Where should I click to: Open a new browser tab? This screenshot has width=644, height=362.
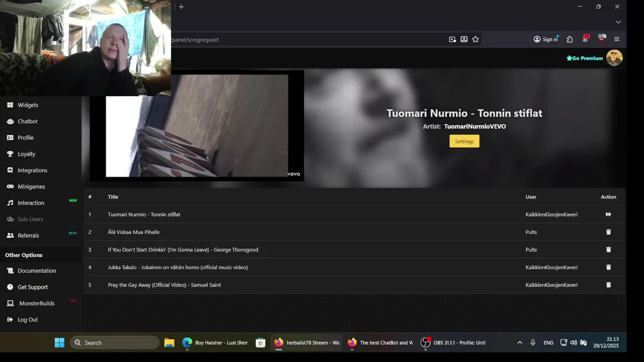coord(181,7)
